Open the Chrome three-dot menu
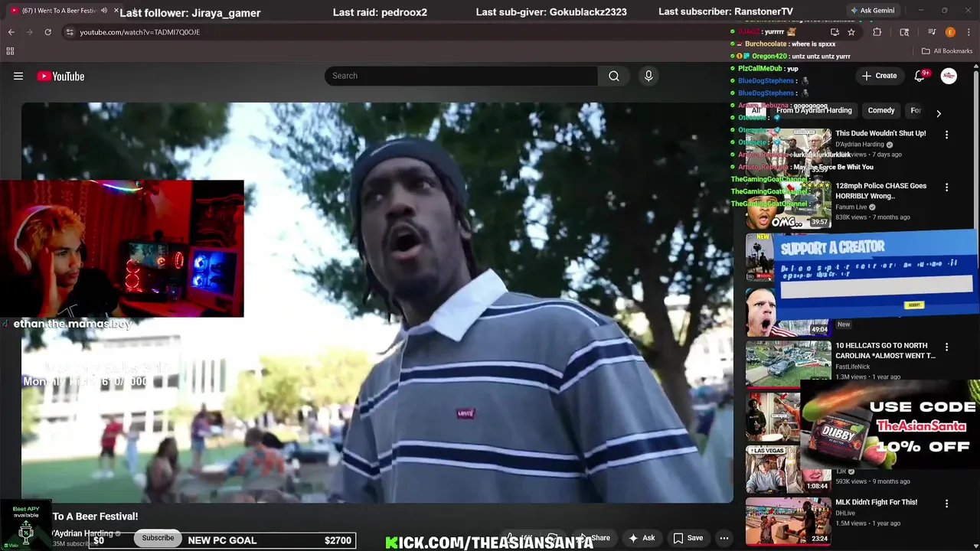980x551 pixels. 969,32
